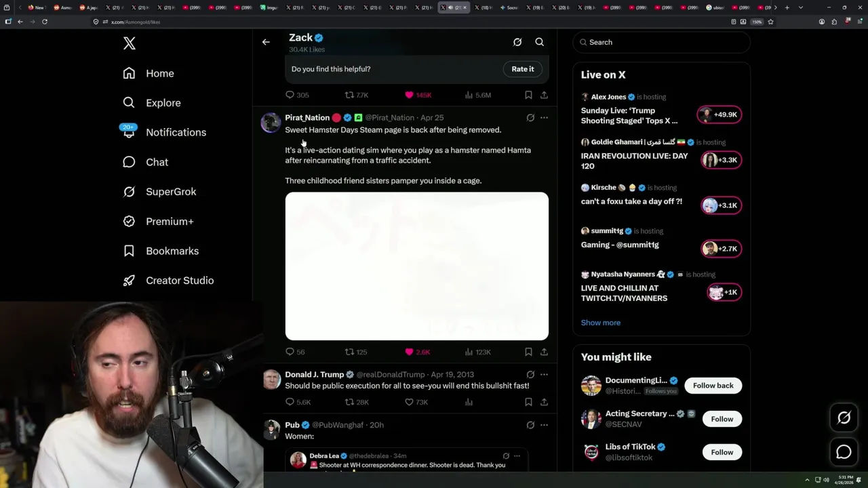
Task: Click the Grok icon in Zack's header
Action: pyautogui.click(x=517, y=42)
